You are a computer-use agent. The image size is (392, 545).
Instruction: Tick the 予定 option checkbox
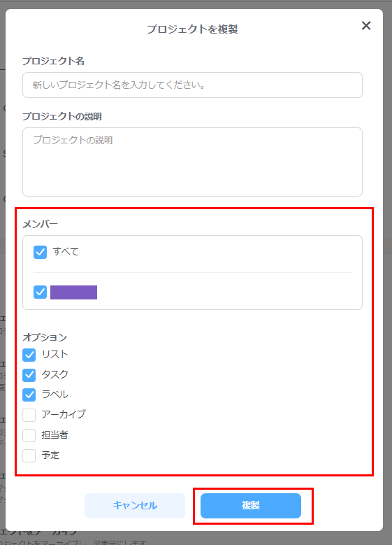tap(29, 455)
